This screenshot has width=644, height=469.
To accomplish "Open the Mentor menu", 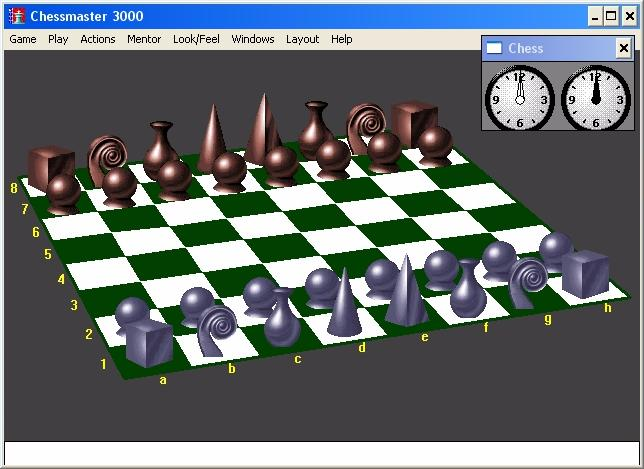I will point(144,39).
